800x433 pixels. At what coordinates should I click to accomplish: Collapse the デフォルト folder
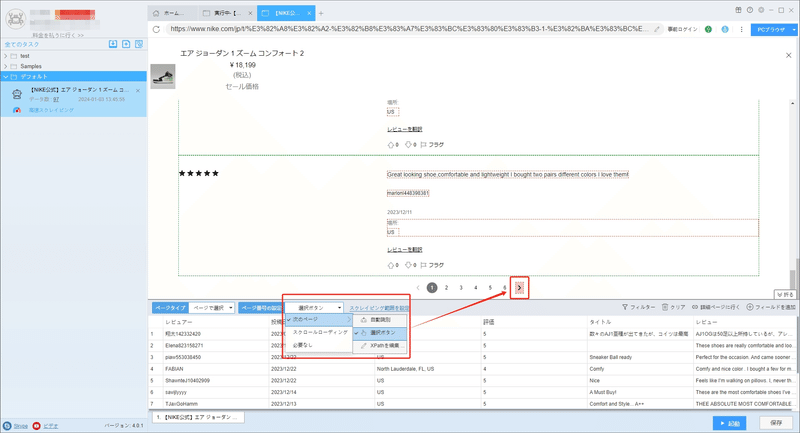click(x=6, y=77)
